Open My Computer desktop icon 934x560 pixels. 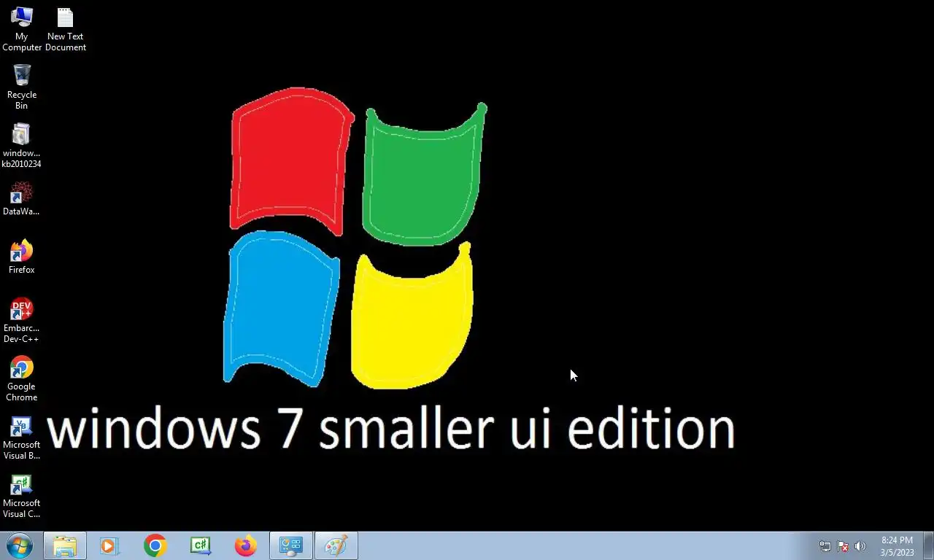[22, 29]
